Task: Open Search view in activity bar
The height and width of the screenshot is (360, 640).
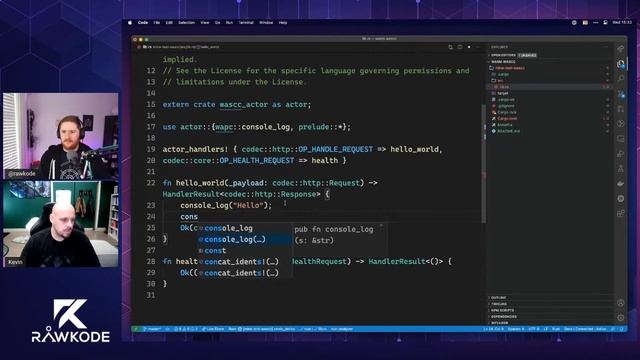Action: click(621, 78)
